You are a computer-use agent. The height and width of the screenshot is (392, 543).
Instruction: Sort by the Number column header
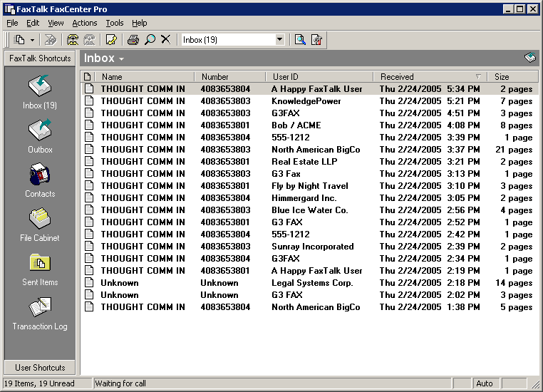(x=230, y=76)
